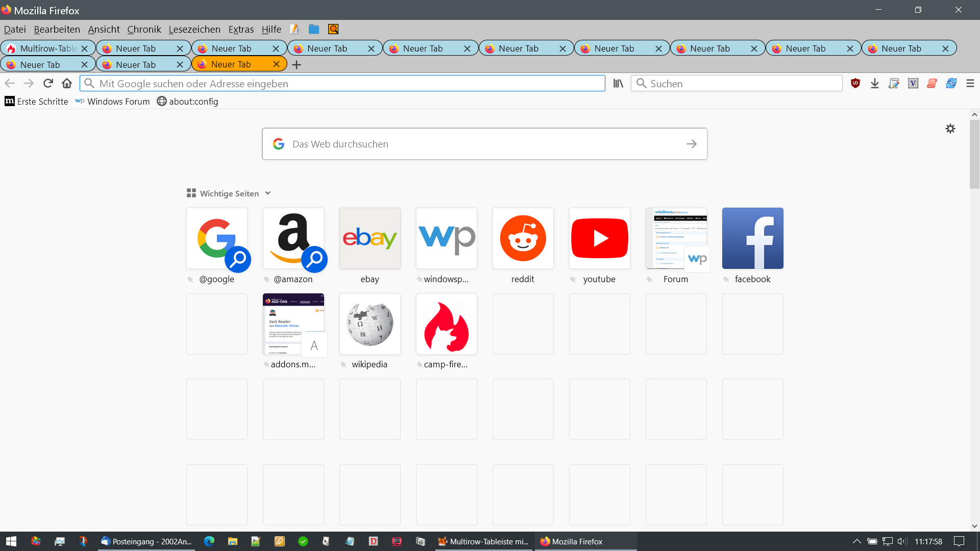Add a new tab with plus button

coord(297,65)
